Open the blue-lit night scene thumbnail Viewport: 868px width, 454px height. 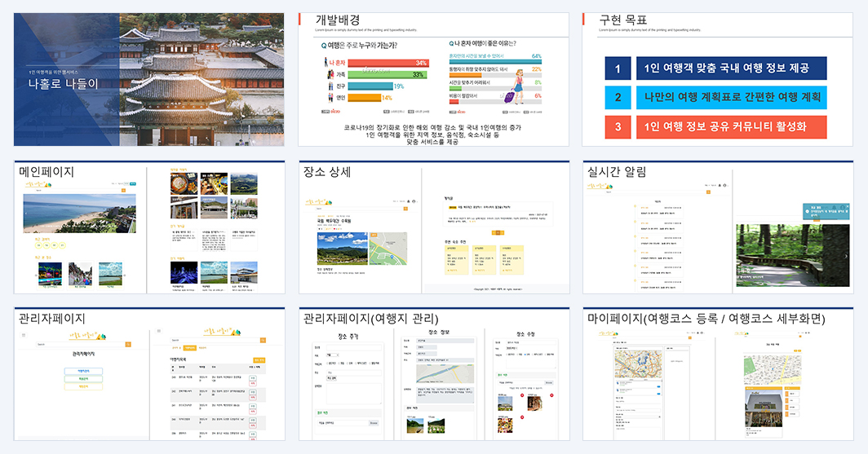pos(184,273)
